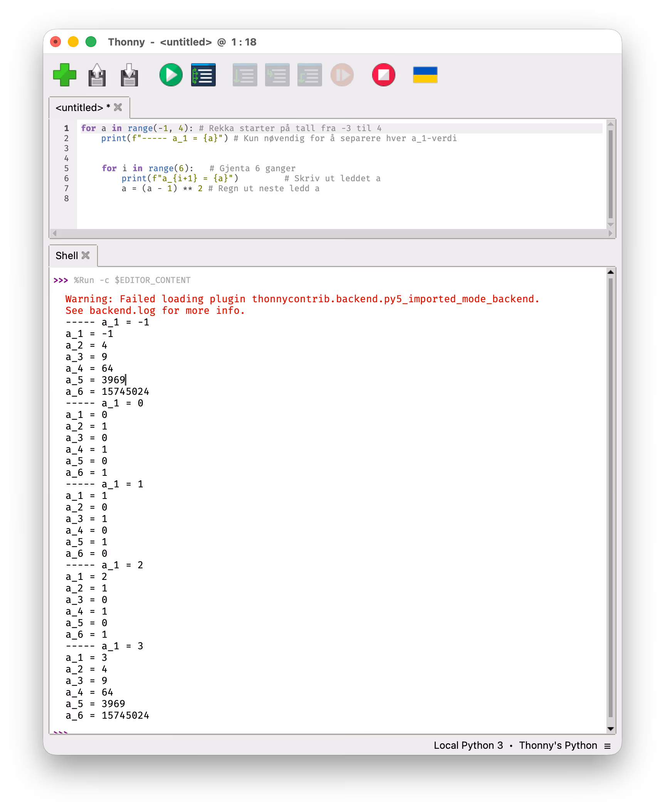Click the Shell scrollbar down arrow
665x812 pixels.
click(610, 728)
